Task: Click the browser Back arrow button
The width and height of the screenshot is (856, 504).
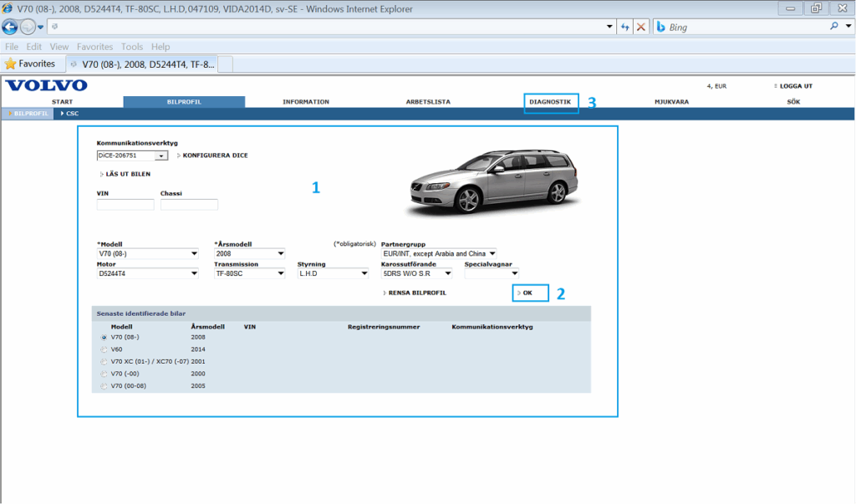Action: point(10,27)
